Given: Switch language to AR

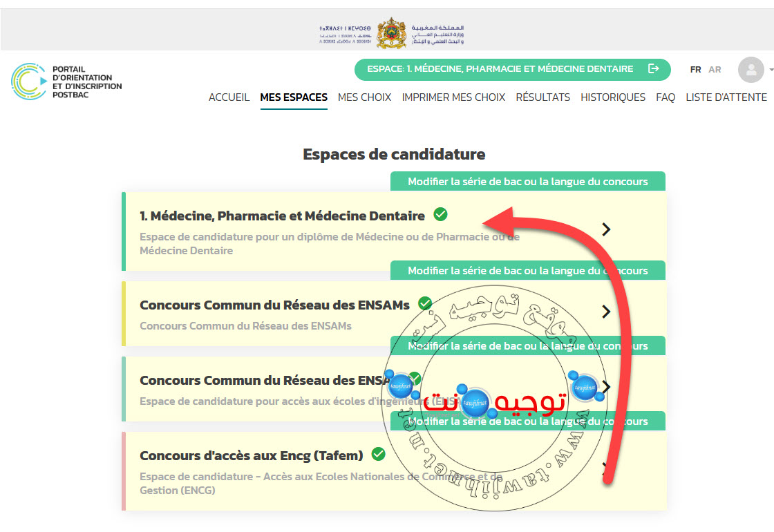Looking at the screenshot, I should [715, 70].
